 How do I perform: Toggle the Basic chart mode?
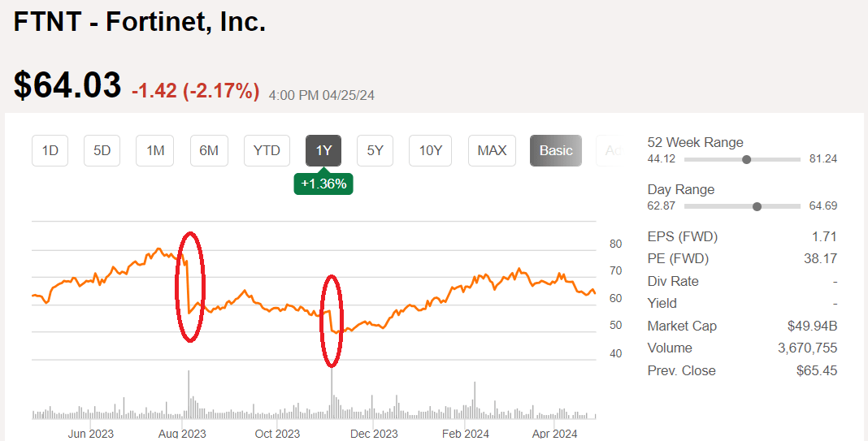point(556,150)
